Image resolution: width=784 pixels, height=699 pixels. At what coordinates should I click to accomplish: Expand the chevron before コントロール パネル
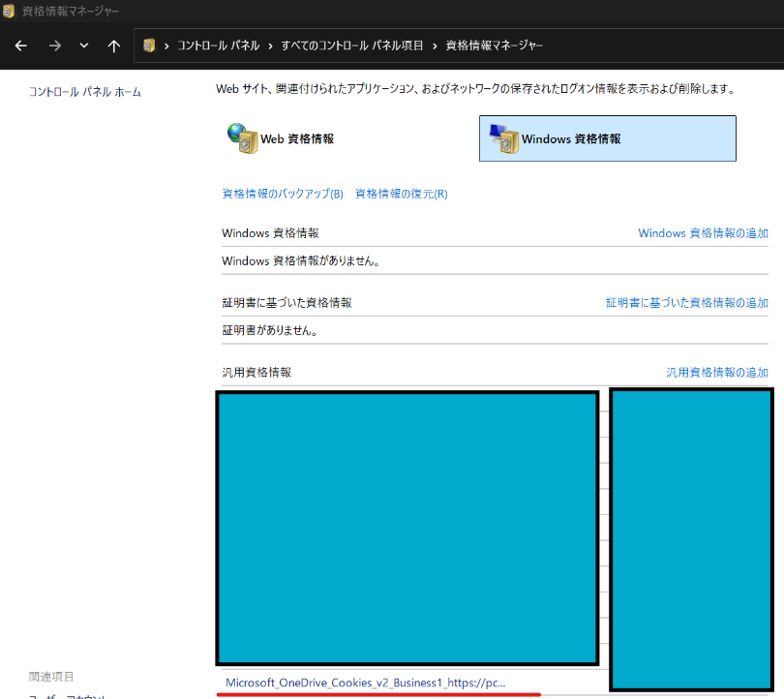166,46
